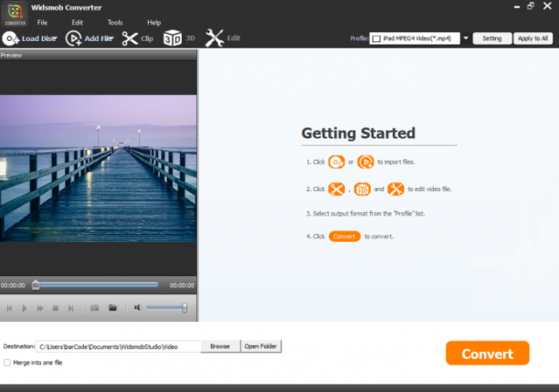This screenshot has height=392, width=559.
Task: Open the Tools menu
Action: (115, 23)
